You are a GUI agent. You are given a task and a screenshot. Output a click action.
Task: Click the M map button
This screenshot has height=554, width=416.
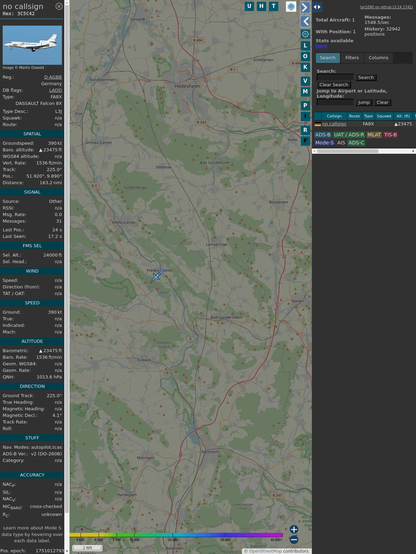tap(305, 92)
